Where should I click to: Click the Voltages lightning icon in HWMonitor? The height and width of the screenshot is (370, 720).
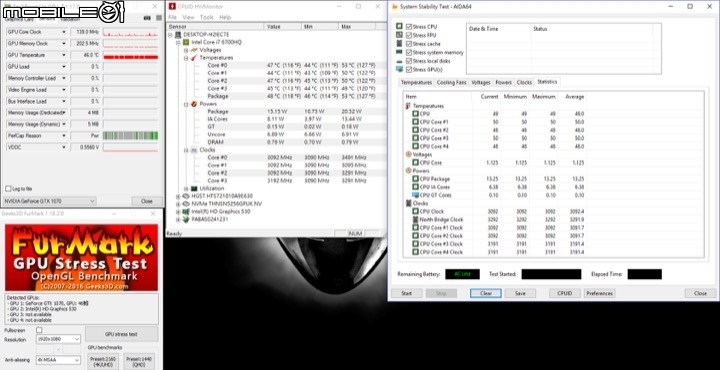click(x=194, y=50)
